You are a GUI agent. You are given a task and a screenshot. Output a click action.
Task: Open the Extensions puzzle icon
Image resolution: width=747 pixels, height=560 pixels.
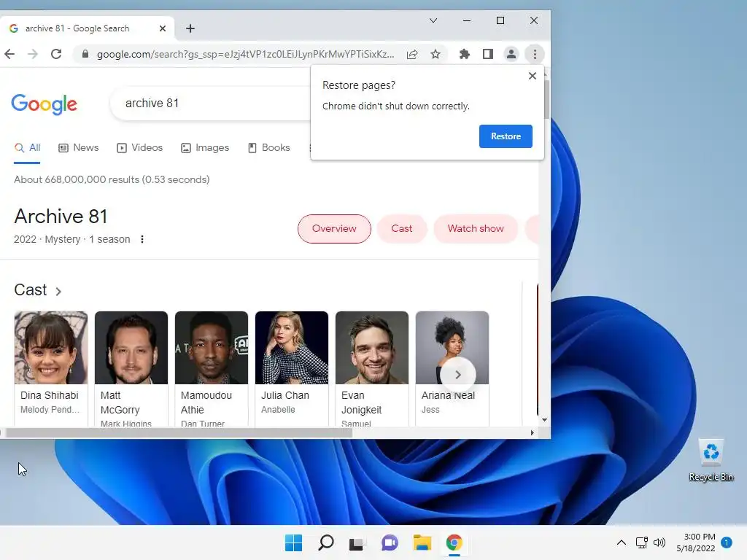[465, 54]
